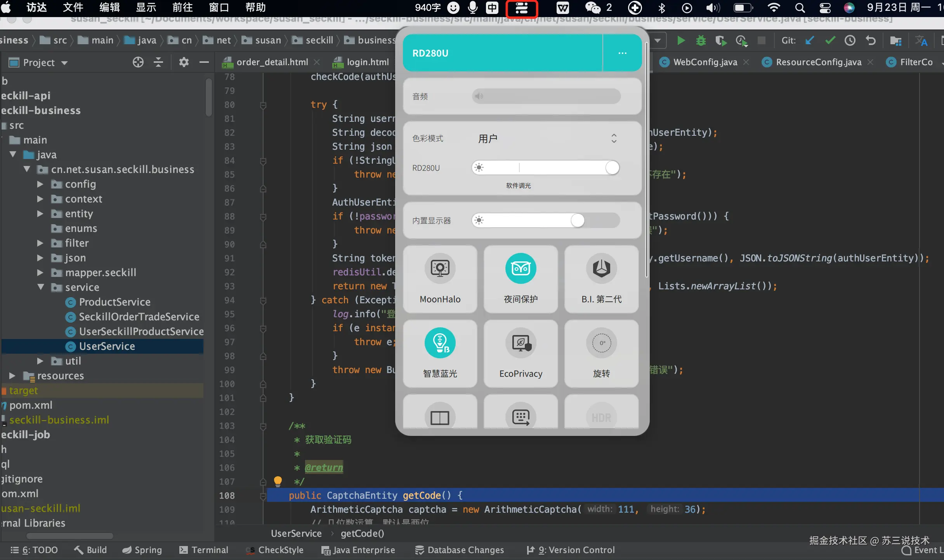This screenshot has height=560, width=944.
Task: Toggle the 智慧蓝光 smart blue light option
Action: pyautogui.click(x=440, y=343)
